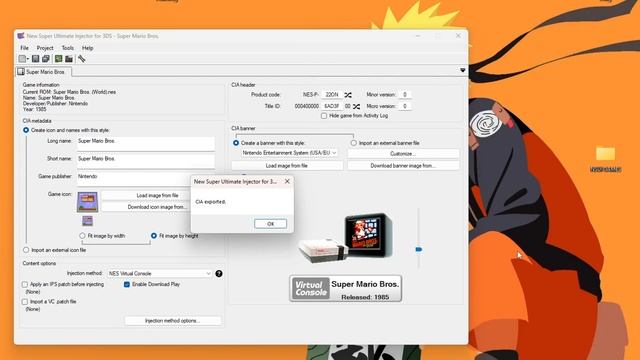Click the 'CIA exported.' dialog message text
640x360 pixels.
pos(211,202)
